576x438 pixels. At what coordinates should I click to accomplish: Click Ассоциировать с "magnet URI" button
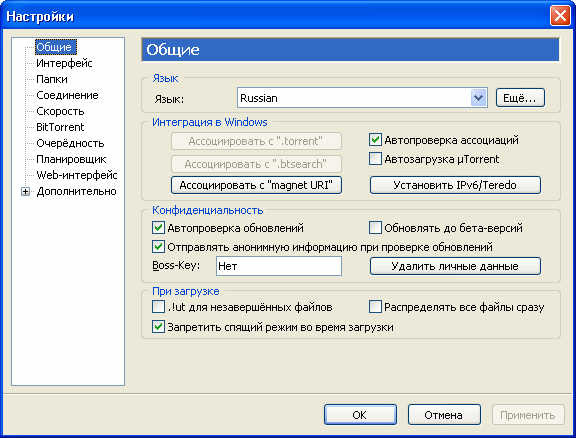256,185
